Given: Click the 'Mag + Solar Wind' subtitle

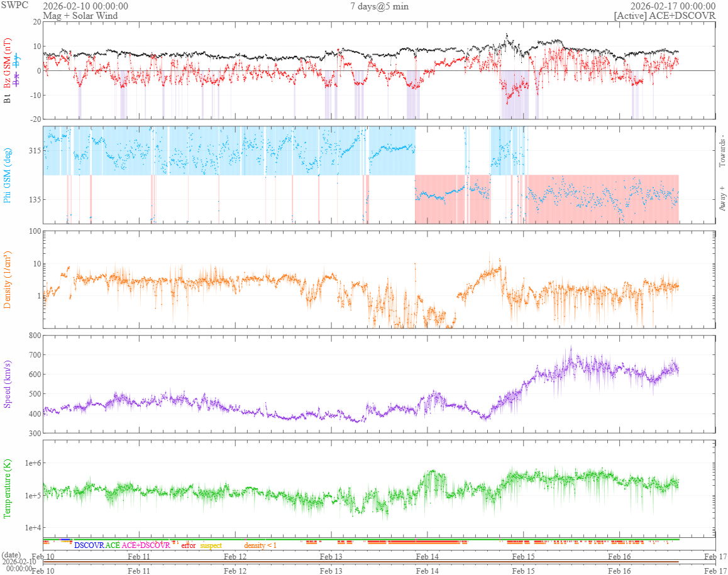Looking at the screenshot, I should point(80,15).
